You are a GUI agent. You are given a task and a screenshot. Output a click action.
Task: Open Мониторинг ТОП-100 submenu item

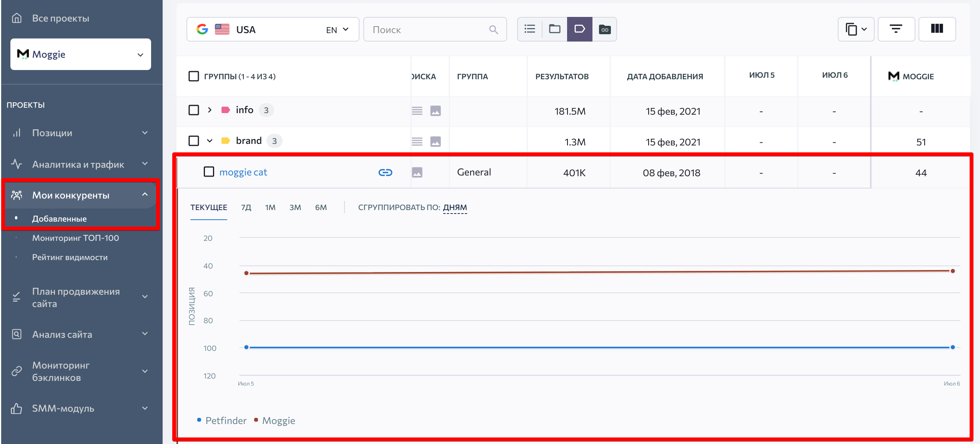[76, 238]
